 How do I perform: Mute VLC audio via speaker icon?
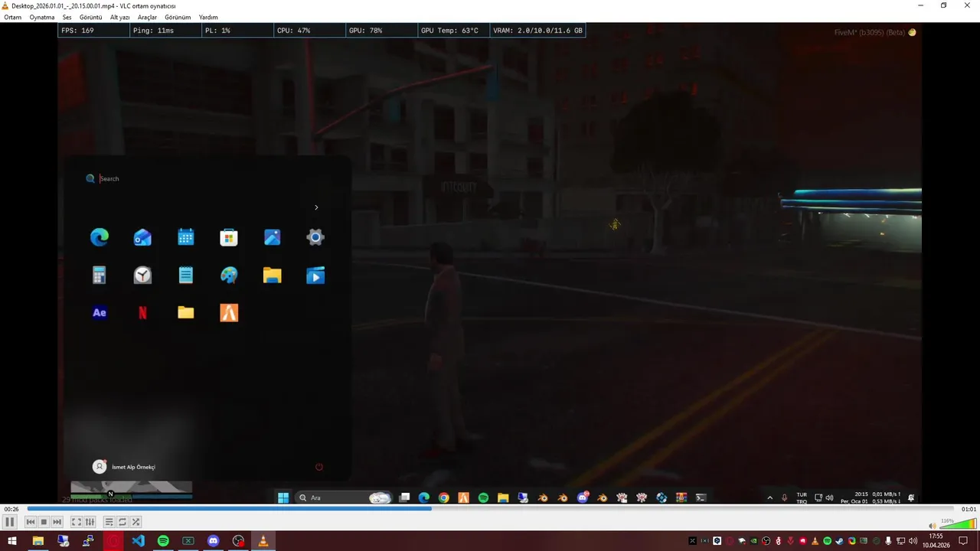pyautogui.click(x=932, y=526)
